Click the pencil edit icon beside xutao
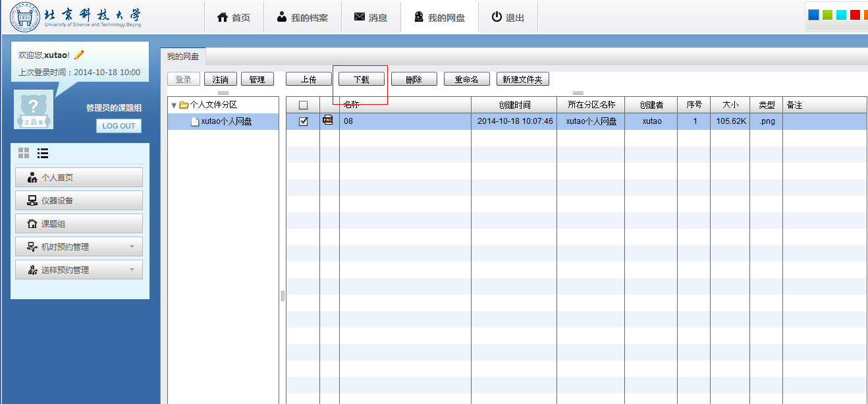The image size is (868, 404). pyautogui.click(x=79, y=55)
